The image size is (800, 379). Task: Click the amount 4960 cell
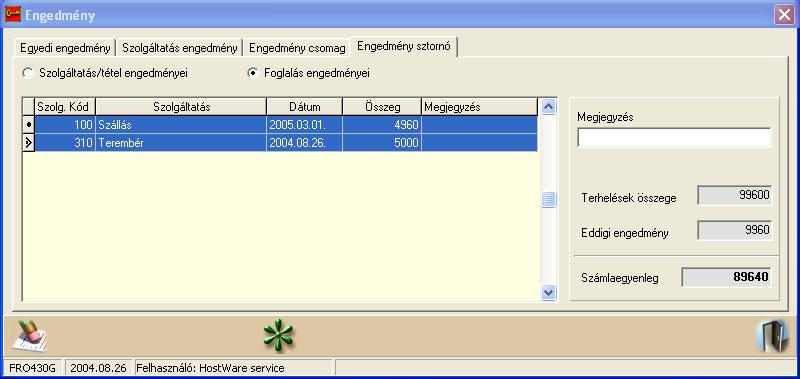click(382, 125)
